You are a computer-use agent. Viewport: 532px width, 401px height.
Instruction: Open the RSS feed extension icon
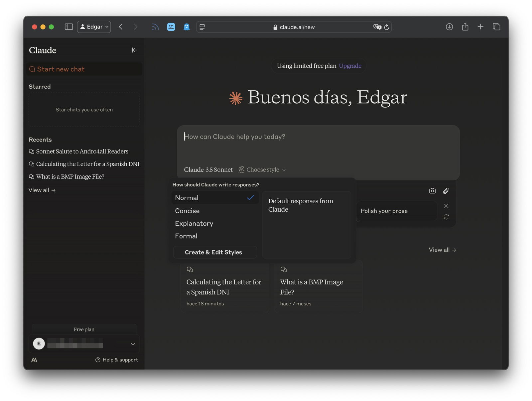tap(155, 27)
